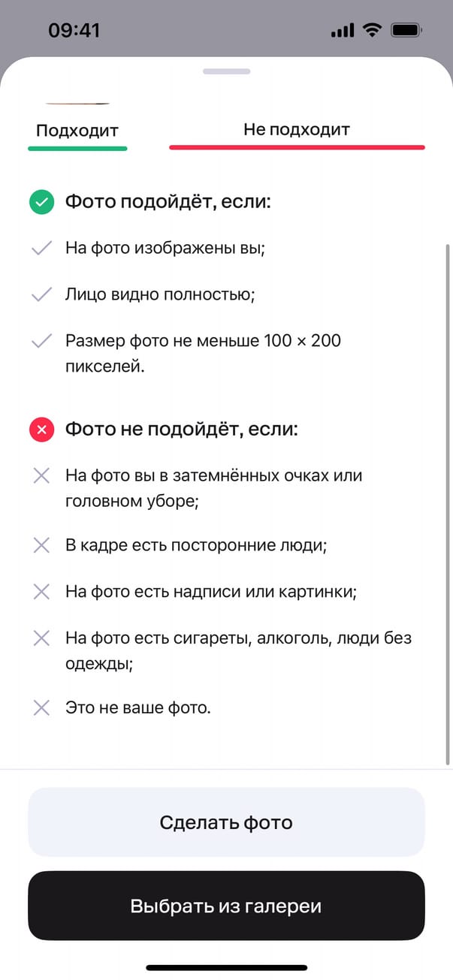453x980 pixels.
Task: Tap the 'Выбрать из галереи' button
Action: pyautogui.click(x=226, y=906)
